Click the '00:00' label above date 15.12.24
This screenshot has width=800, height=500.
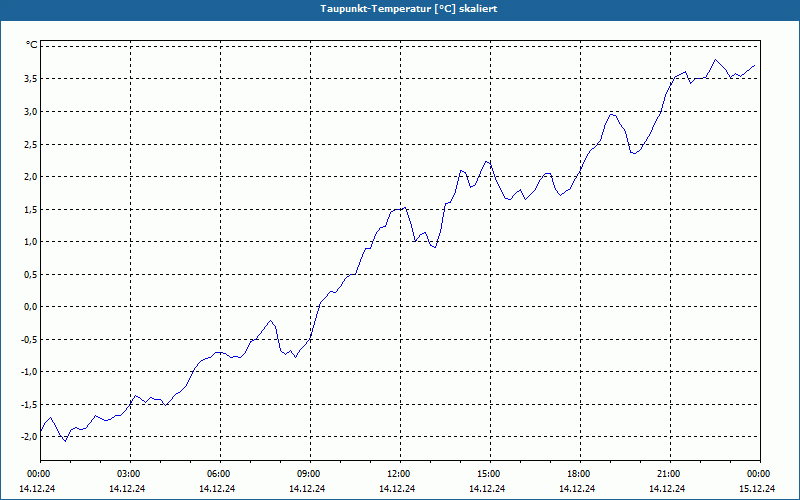(760, 474)
